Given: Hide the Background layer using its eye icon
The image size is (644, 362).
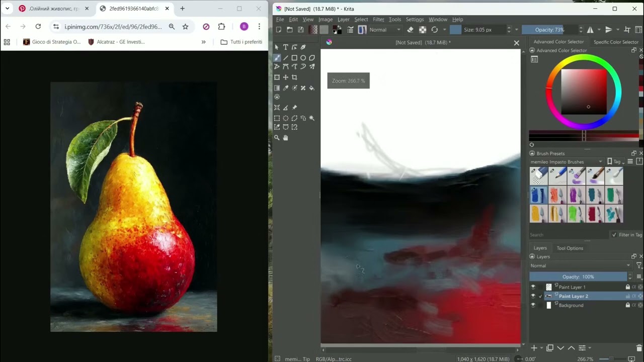Looking at the screenshot, I should coord(533,305).
